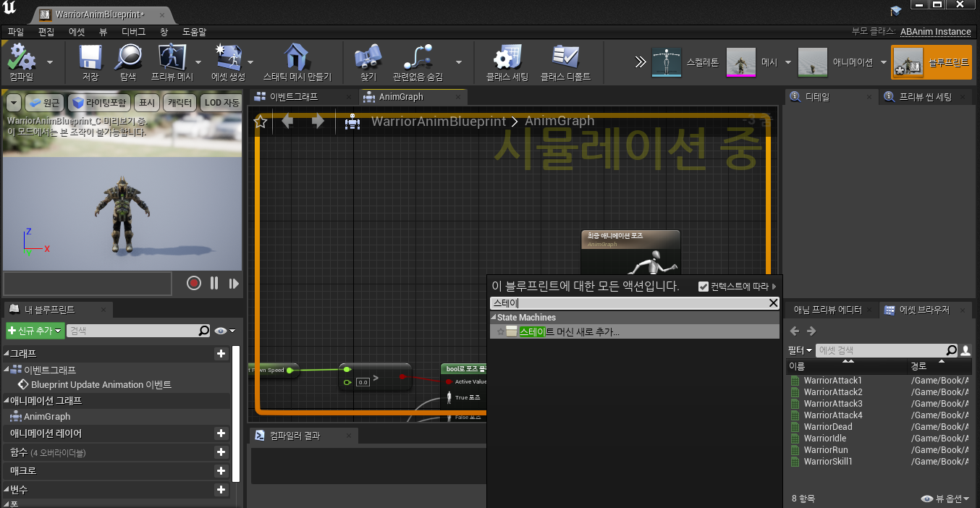Open the asset browser 필터 dropdown
980x508 pixels.
tap(800, 350)
